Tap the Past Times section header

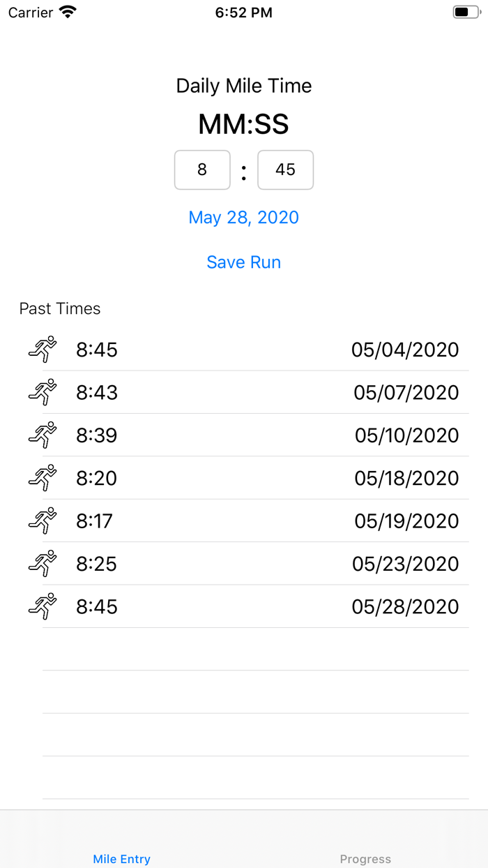[61, 308]
